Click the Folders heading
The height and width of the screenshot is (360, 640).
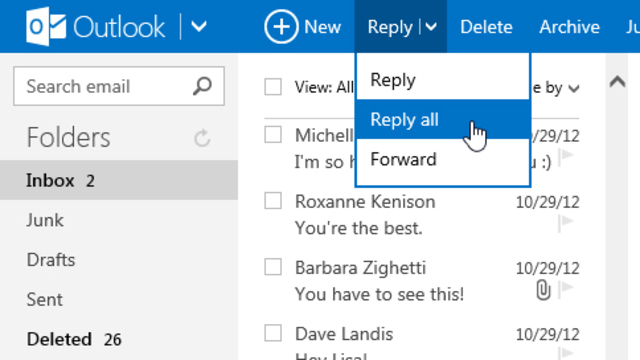point(68,138)
